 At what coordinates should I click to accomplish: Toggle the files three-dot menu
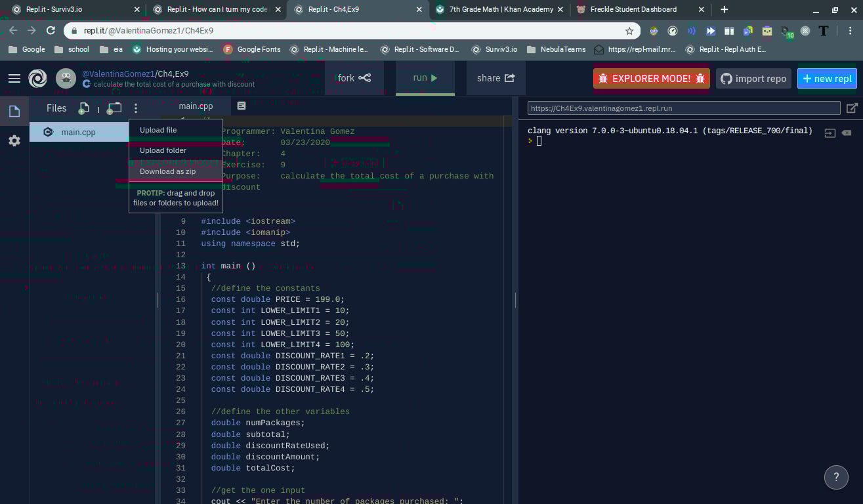(136, 108)
